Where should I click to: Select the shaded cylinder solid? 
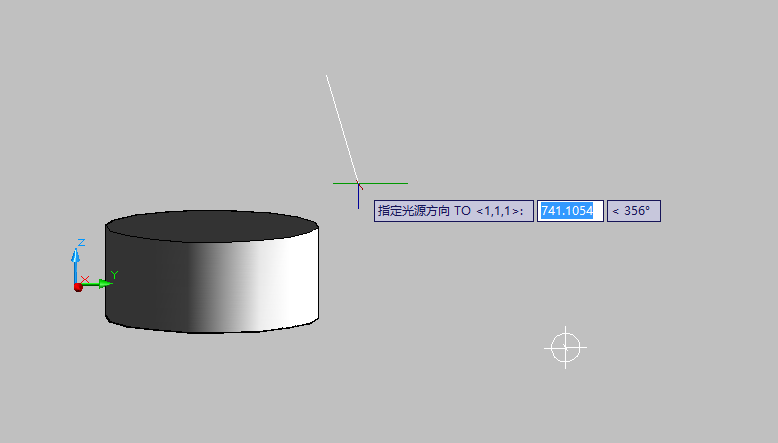(x=212, y=271)
